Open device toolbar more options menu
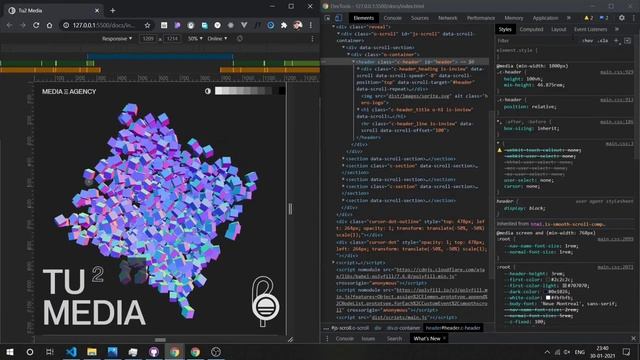This screenshot has height=360, width=640. click(x=313, y=38)
